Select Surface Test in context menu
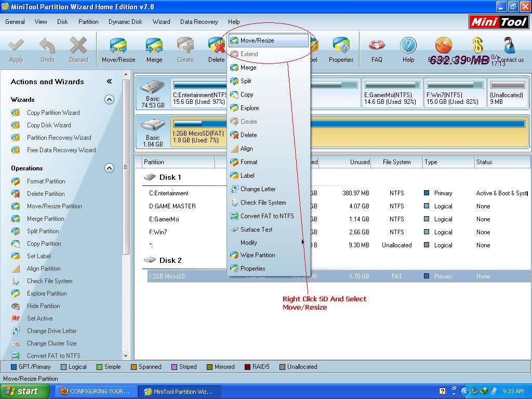532x399 pixels. (269, 230)
